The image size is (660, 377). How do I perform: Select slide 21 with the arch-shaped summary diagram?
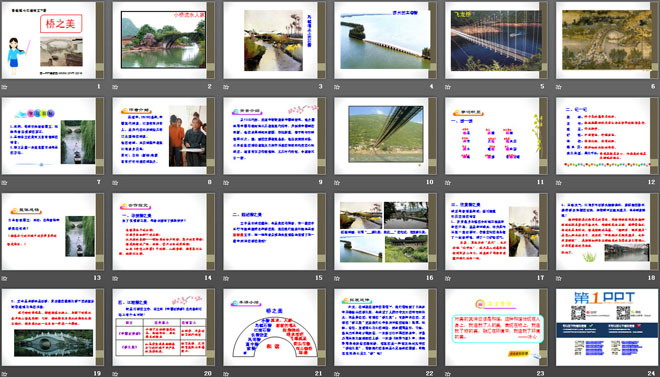tap(274, 327)
